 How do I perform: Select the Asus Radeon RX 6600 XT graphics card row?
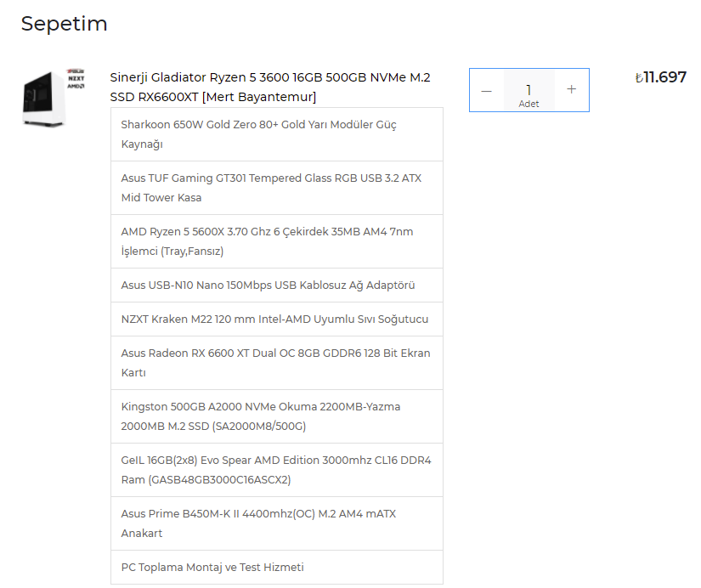pyautogui.click(x=277, y=363)
